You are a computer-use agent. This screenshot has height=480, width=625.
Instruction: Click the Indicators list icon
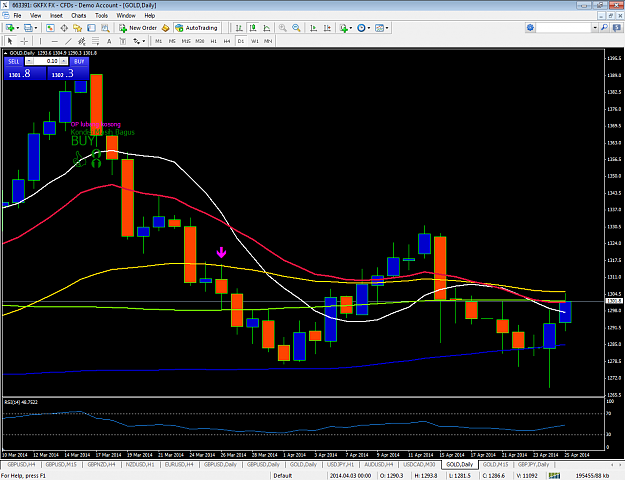343,28
